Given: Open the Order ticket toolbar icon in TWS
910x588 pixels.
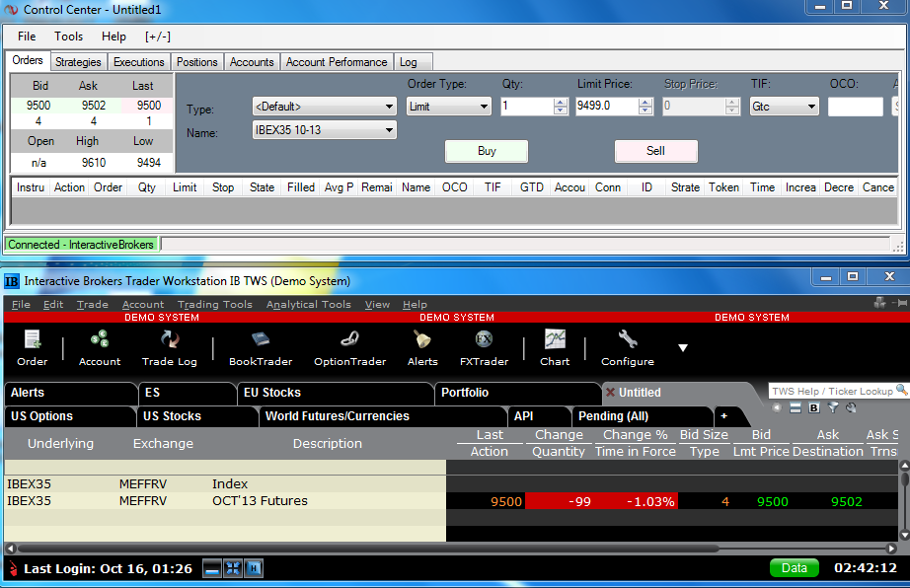Looking at the screenshot, I should (x=32, y=348).
